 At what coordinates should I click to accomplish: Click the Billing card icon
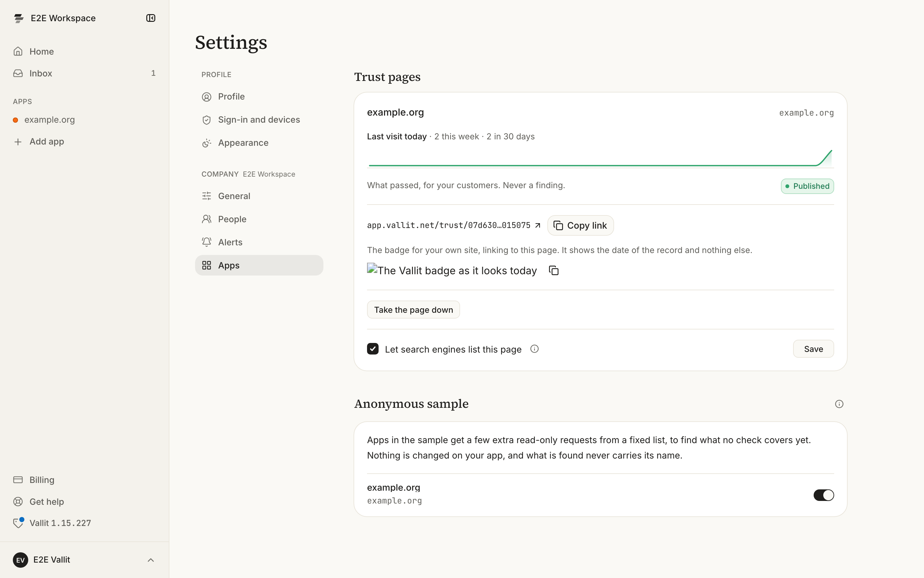18,479
